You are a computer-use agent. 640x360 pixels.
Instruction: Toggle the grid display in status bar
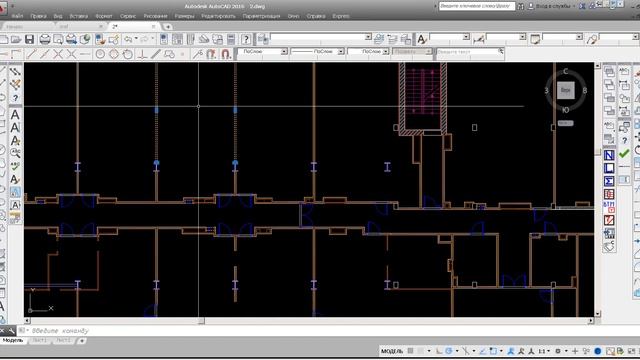pos(411,351)
